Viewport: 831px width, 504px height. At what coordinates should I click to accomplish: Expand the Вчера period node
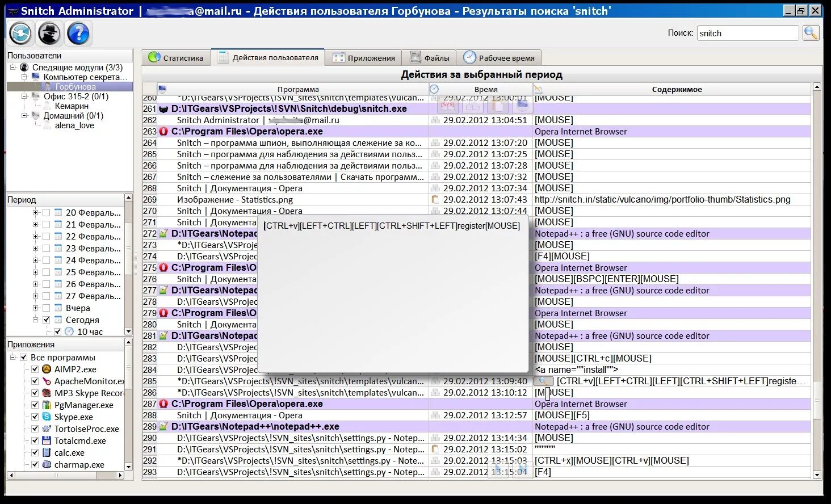click(35, 308)
